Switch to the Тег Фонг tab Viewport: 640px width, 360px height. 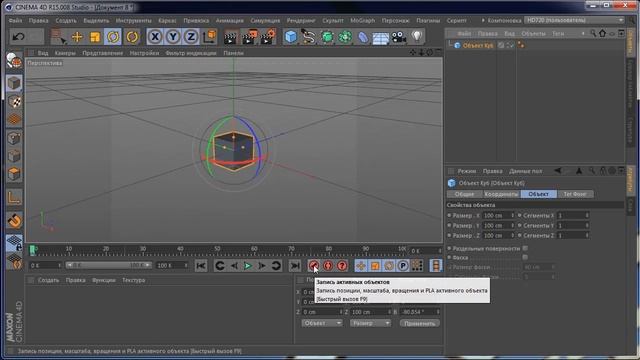click(x=575, y=194)
